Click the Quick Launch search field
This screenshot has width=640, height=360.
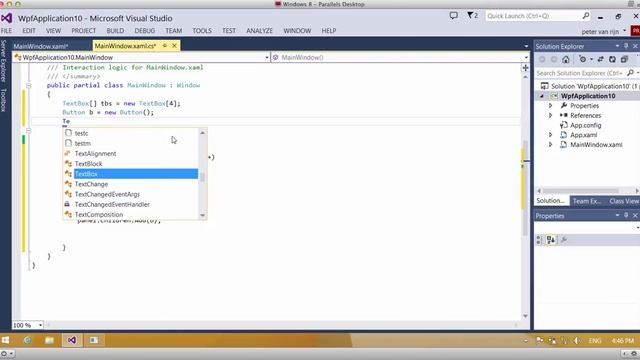(534, 16)
